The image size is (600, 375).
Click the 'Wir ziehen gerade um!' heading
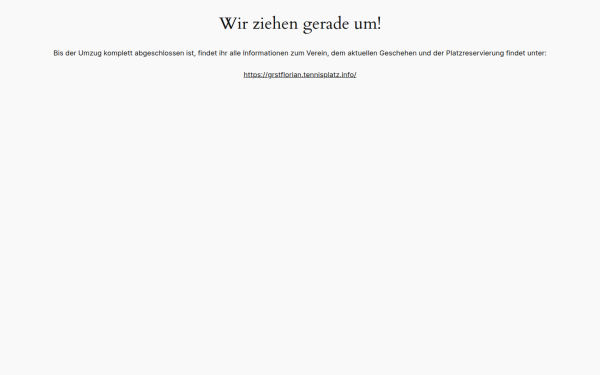tap(300, 24)
